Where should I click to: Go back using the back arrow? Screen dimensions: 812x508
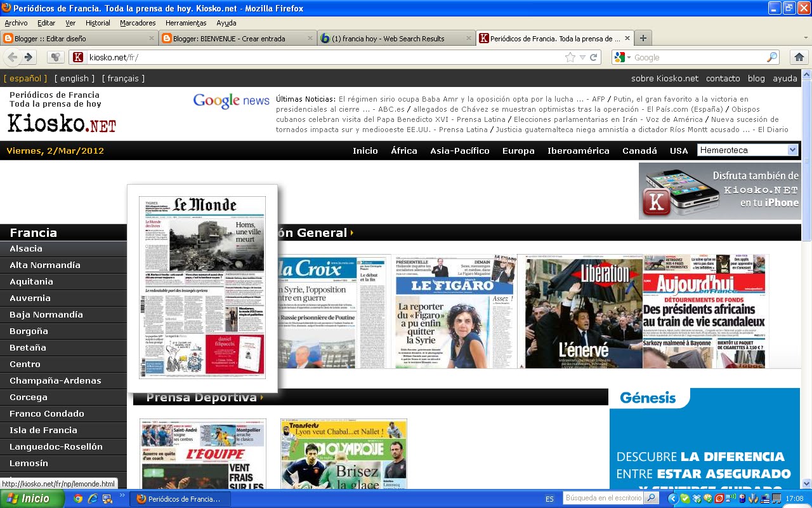(13, 57)
